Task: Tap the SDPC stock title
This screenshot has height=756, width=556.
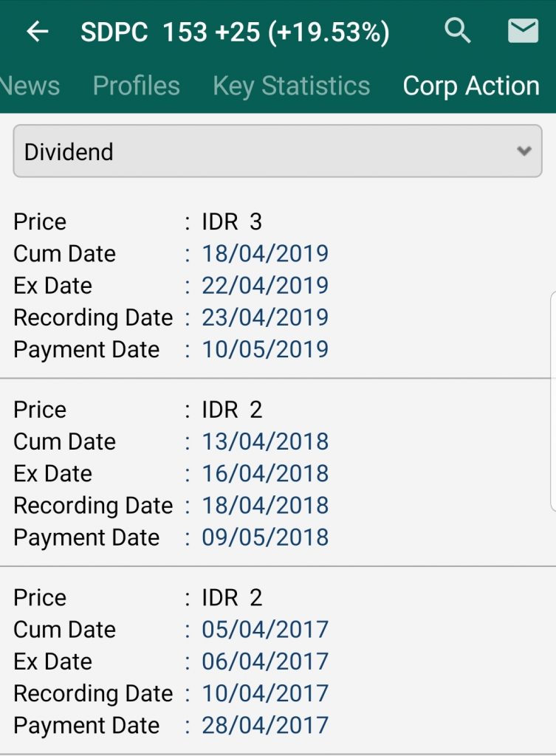Action: point(235,32)
